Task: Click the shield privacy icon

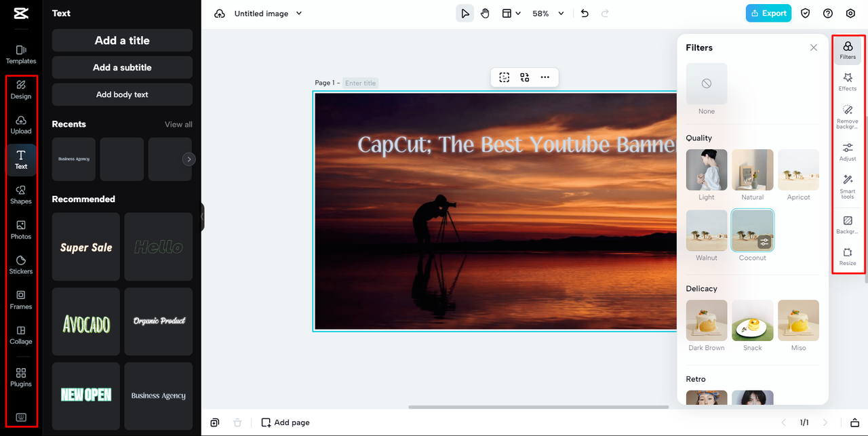Action: coord(806,14)
